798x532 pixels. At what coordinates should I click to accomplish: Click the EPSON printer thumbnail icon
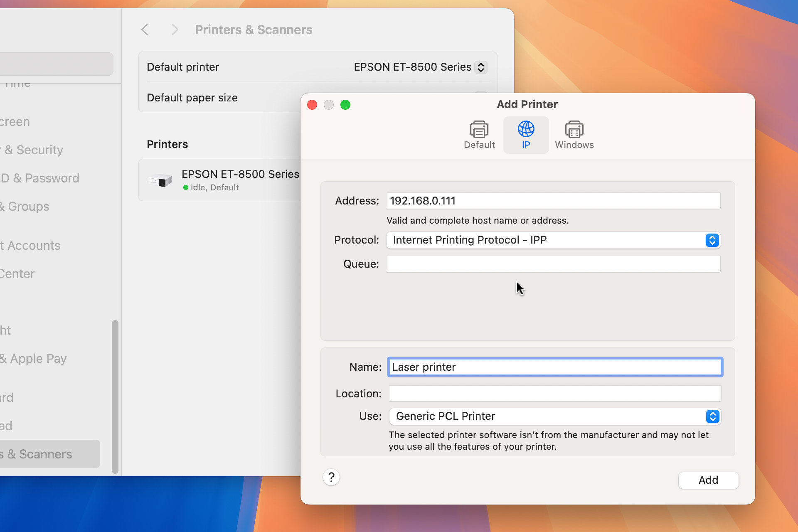click(160, 180)
